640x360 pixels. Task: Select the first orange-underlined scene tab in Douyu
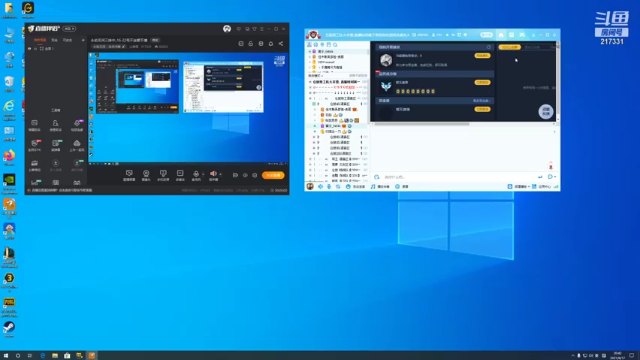40,40
